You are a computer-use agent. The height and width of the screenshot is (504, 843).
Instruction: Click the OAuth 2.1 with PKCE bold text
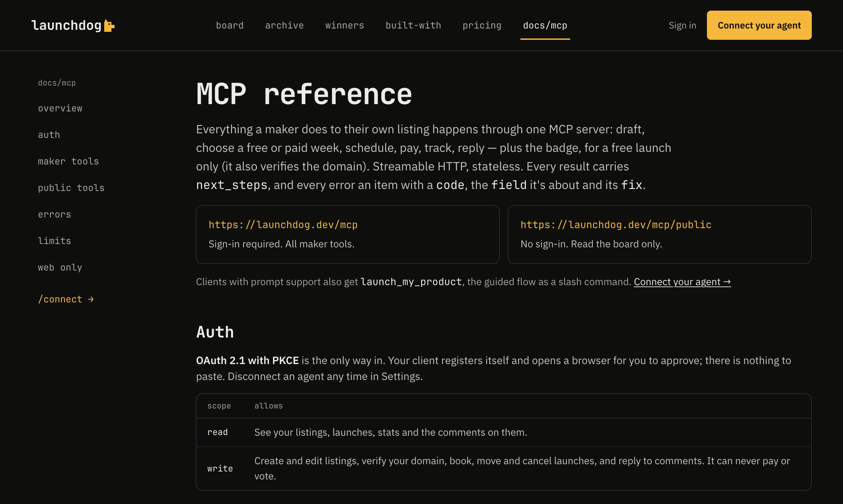[x=248, y=360]
